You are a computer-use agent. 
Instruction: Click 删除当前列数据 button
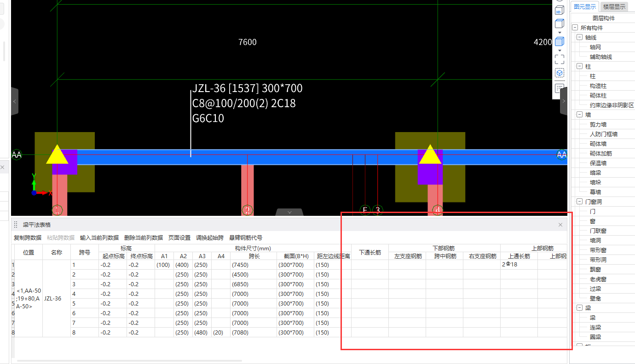pos(144,238)
